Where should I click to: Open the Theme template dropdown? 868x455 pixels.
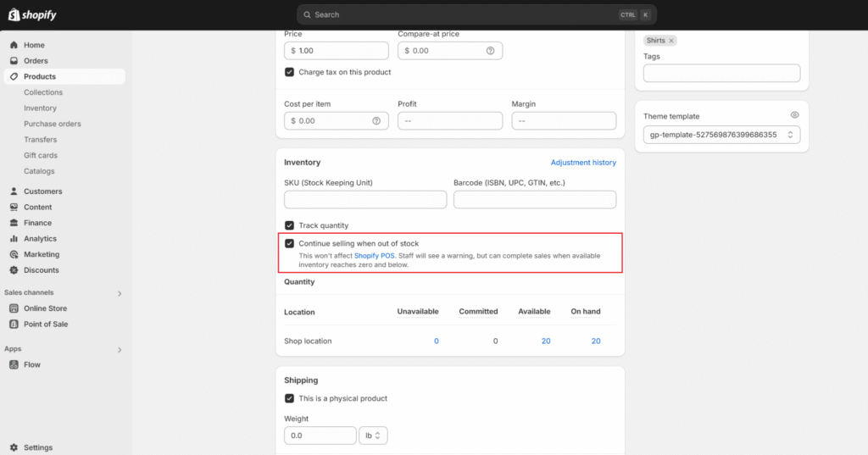click(721, 135)
